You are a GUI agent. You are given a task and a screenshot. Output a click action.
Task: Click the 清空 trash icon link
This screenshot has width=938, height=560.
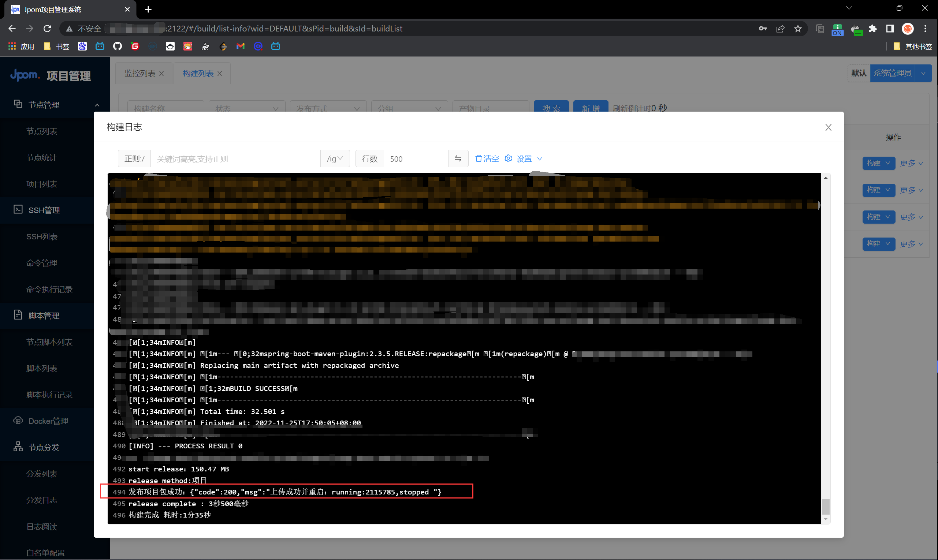point(487,158)
